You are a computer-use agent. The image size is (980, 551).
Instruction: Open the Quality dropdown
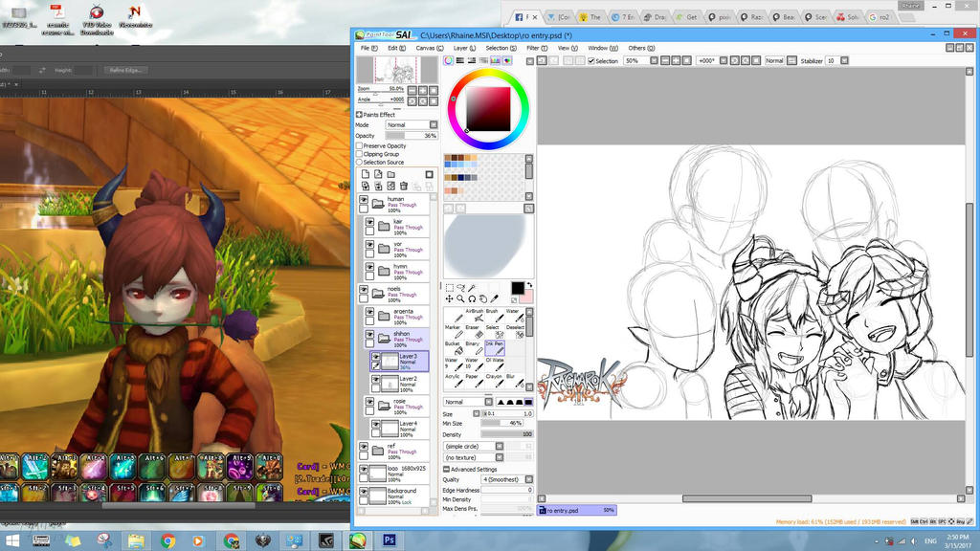tap(507, 479)
